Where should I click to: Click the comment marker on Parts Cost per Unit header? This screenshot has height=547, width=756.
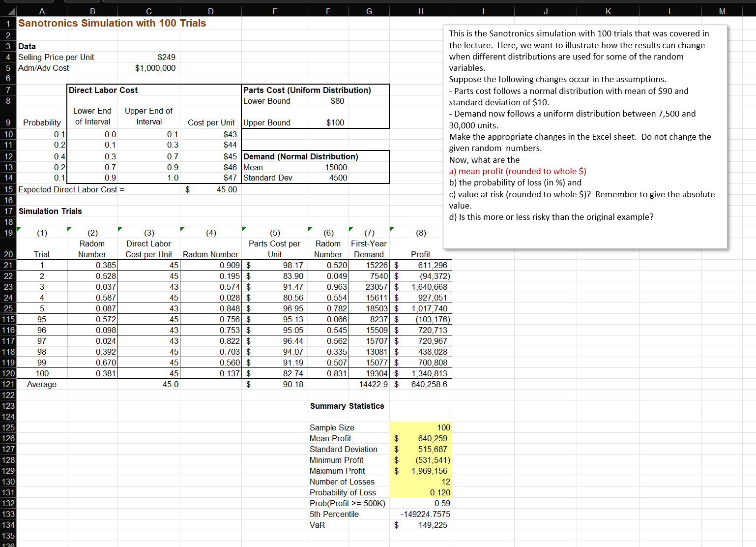tap(244, 229)
